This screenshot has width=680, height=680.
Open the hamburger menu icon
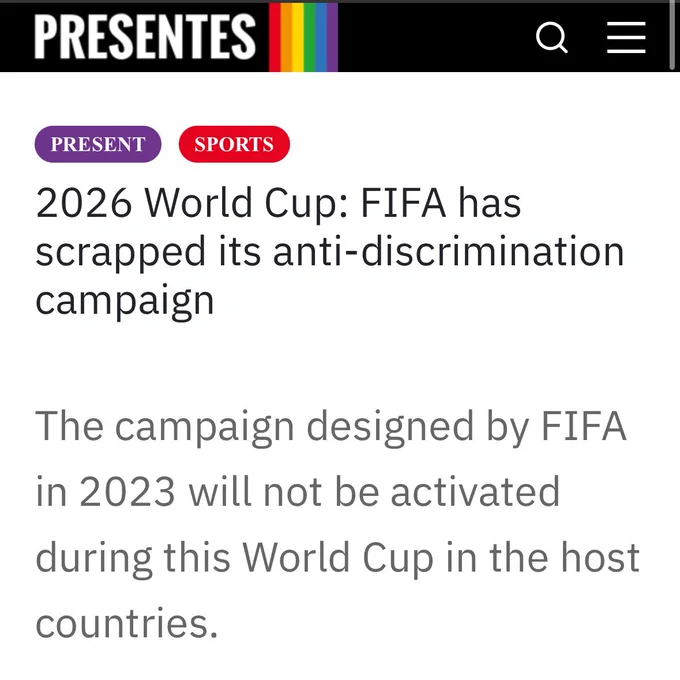click(626, 38)
